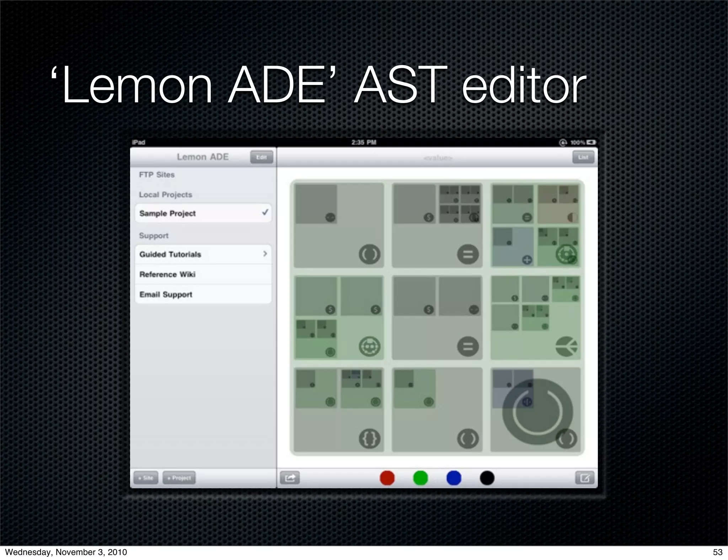Toggle the checkmark on Sample Project
This screenshot has width=728, height=560.
(x=265, y=212)
